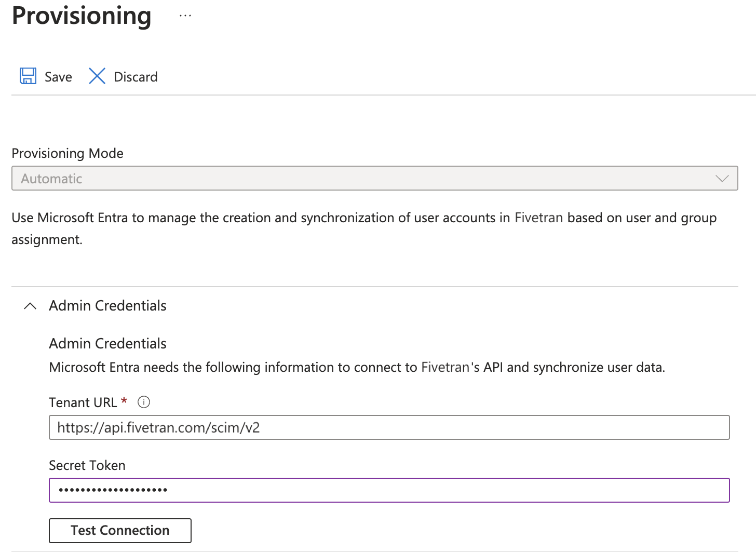Open the ellipsis menu next to Provisioning

tap(185, 16)
